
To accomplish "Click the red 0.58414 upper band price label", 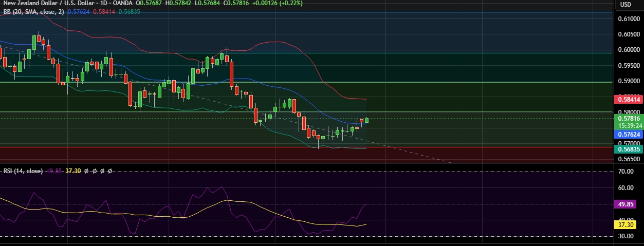I will [x=628, y=99].
